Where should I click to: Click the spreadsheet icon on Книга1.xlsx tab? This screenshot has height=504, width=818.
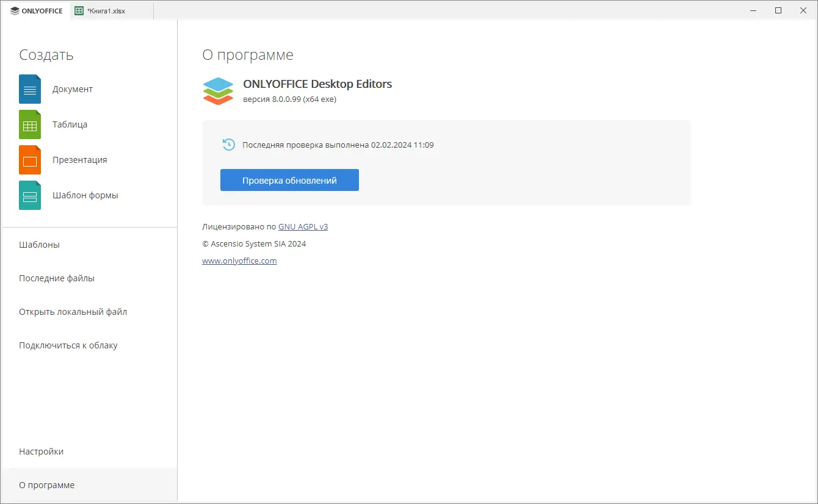click(79, 10)
